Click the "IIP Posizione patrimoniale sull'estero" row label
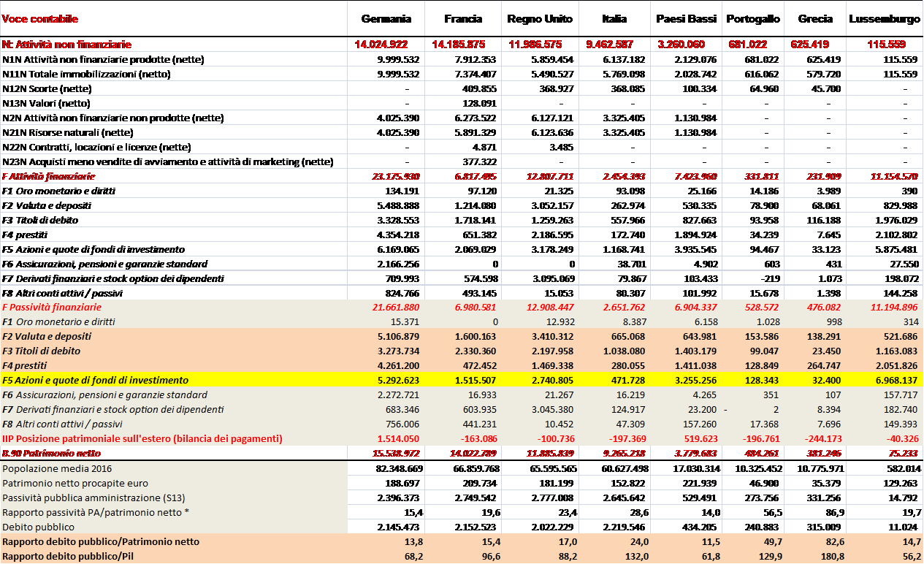Screen dimensions: 924x564 click(x=142, y=438)
